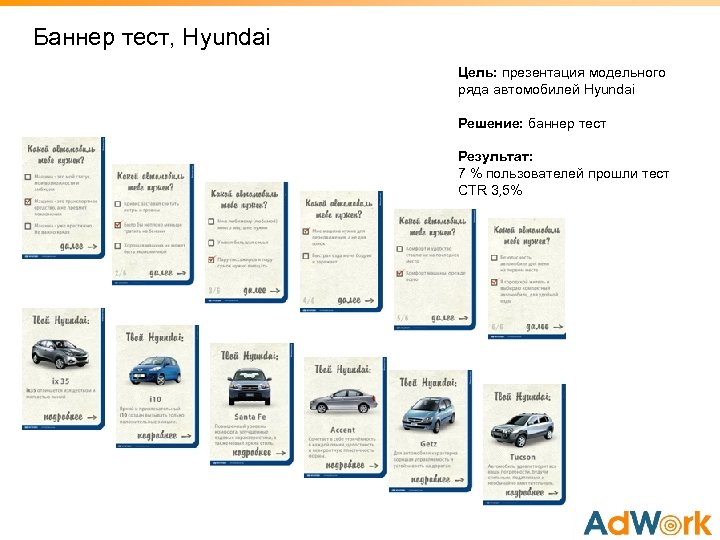Uncheck the ticked checkbox in the 5/6 banner
The width and height of the screenshot is (720, 540).
tap(399, 273)
